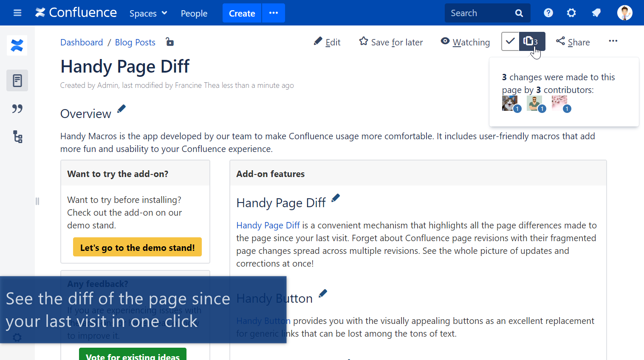Click the Want to try the add-on? heading
The image size is (644, 360).
pyautogui.click(x=118, y=174)
